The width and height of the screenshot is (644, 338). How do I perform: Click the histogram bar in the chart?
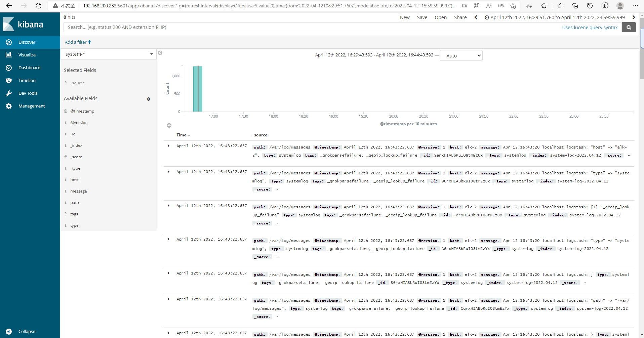[x=198, y=89]
